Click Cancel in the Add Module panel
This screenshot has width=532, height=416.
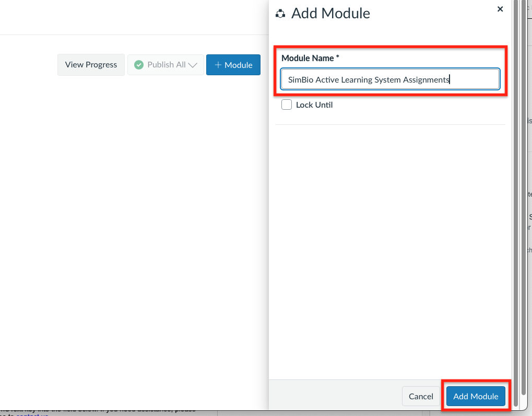[x=421, y=396]
